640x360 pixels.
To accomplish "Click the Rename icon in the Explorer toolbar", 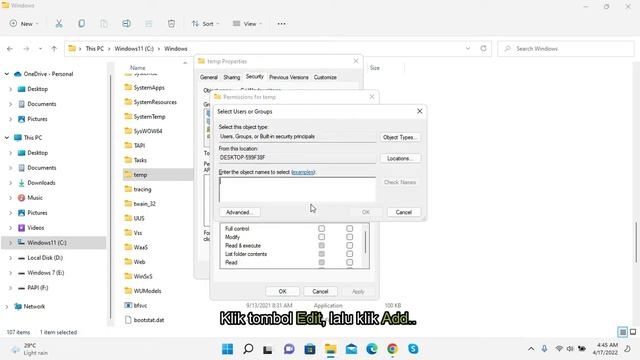I will point(127,24).
